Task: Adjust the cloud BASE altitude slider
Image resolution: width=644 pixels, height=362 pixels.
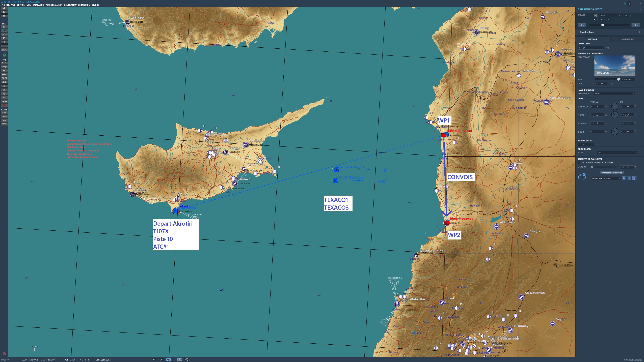Action: pyautogui.click(x=619, y=79)
